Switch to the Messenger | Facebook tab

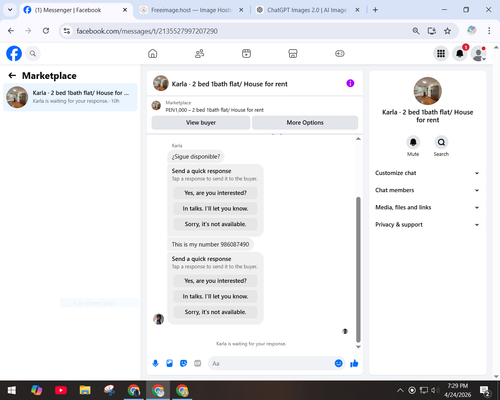pos(76,10)
